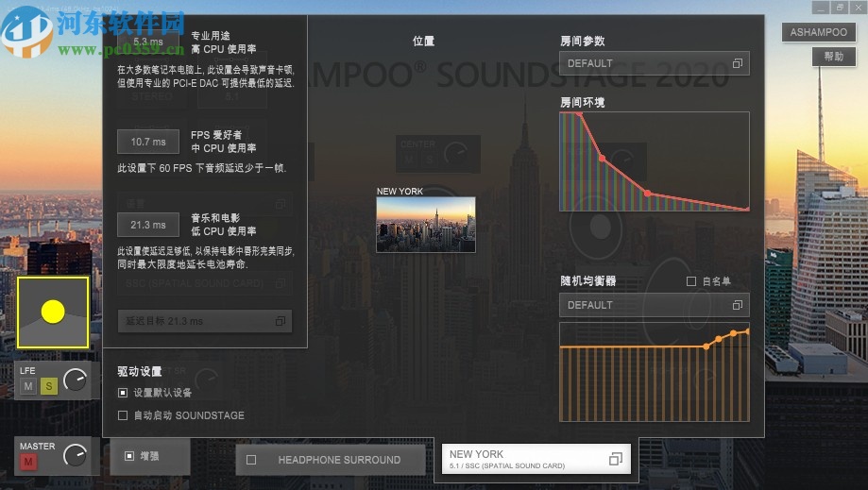The height and width of the screenshot is (490, 868).
Task: Minimize the Soundstage window
Action: click(821, 8)
